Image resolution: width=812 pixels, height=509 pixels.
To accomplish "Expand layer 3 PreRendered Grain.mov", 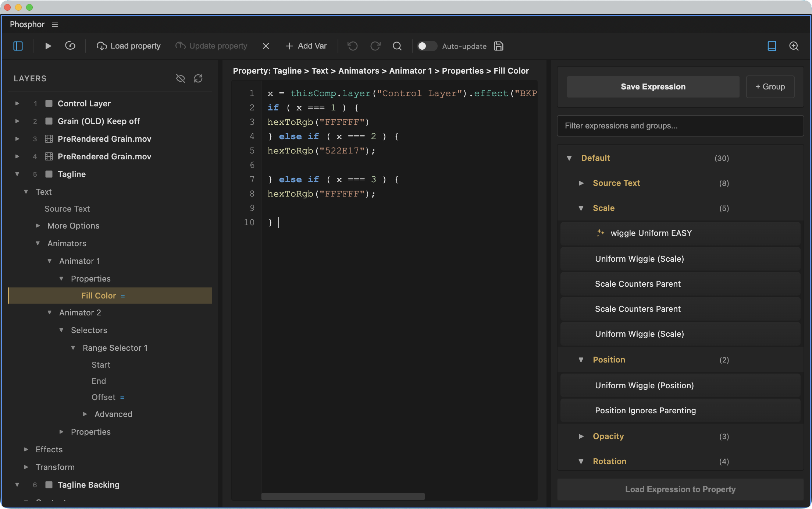I will pos(17,139).
